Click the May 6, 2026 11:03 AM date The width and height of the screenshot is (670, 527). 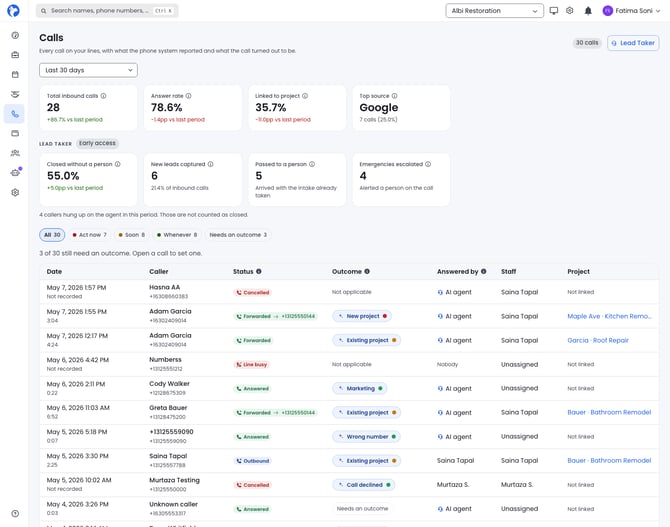[x=78, y=408]
